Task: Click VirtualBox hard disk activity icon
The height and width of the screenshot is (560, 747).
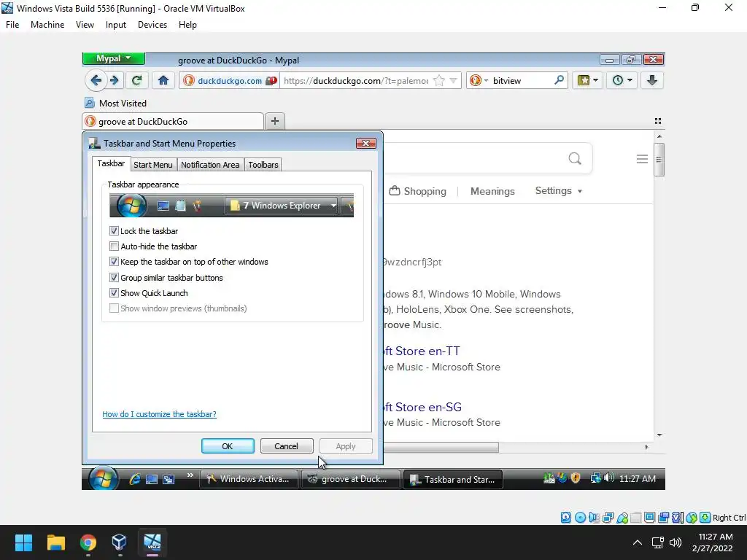Action: pos(565,518)
